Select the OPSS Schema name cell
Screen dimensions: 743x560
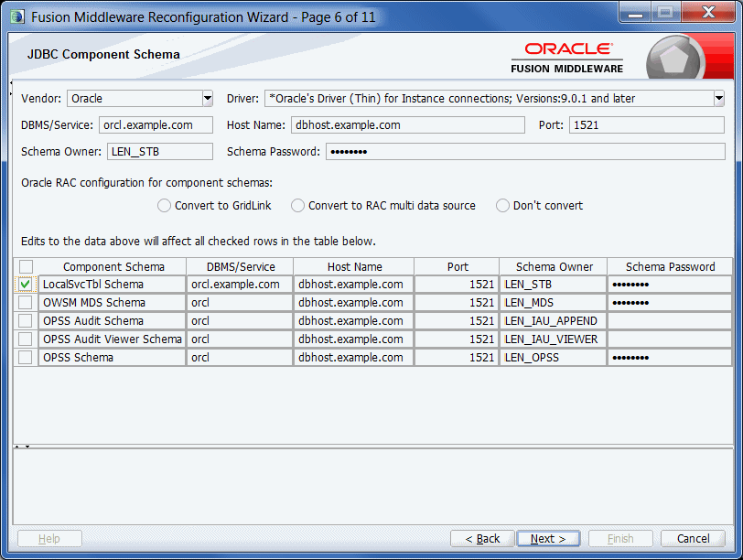tap(112, 357)
